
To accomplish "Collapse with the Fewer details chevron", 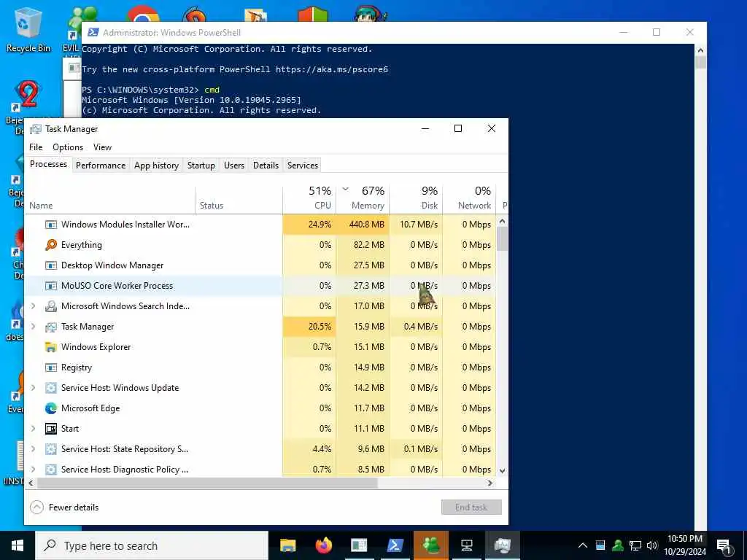I will click(36, 507).
